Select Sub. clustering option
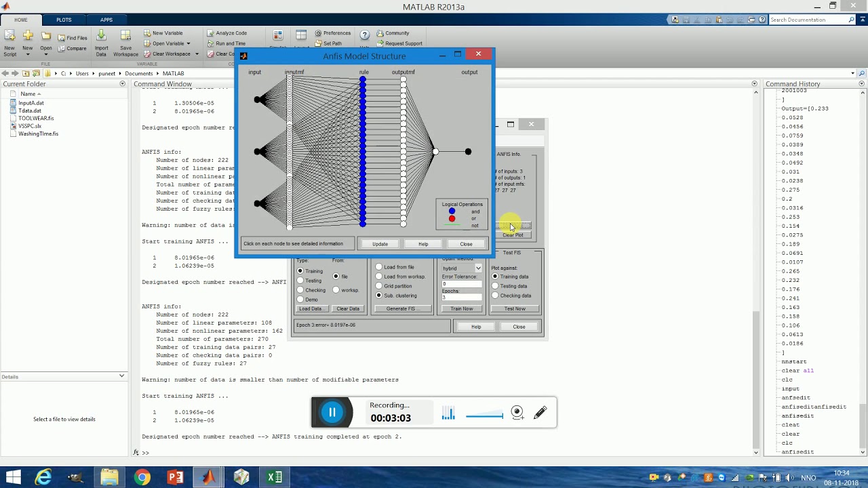The width and height of the screenshot is (868, 488). click(378, 296)
